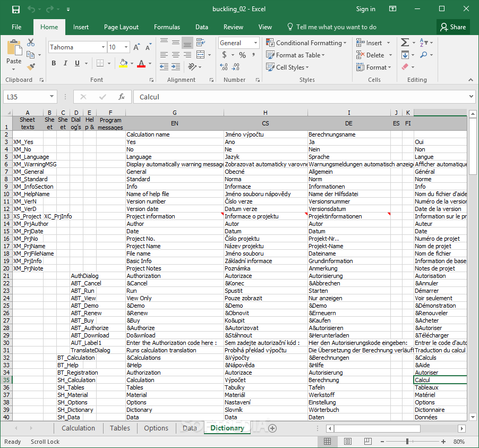Click Sign in link
479x448 pixels.
pos(366,9)
